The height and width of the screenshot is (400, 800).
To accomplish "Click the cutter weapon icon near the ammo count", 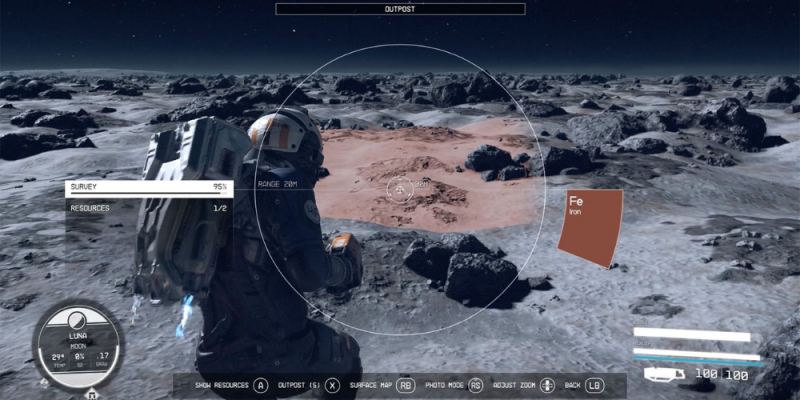I will (x=664, y=374).
